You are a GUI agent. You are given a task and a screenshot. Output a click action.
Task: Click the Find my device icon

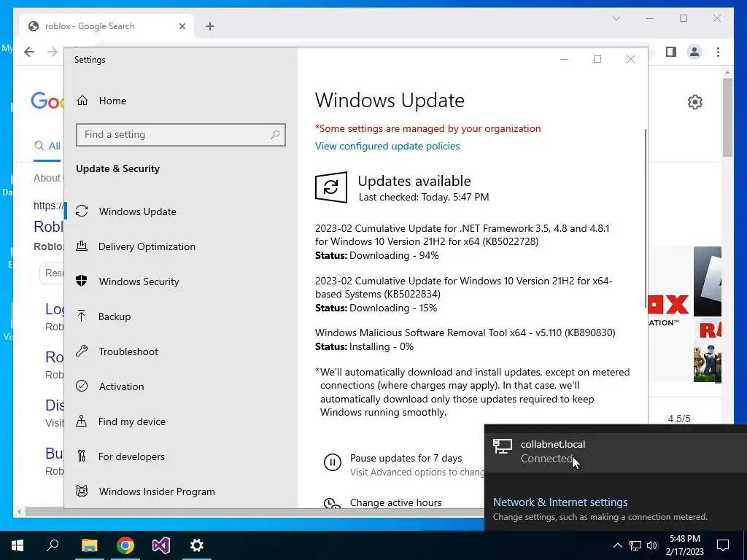click(82, 421)
